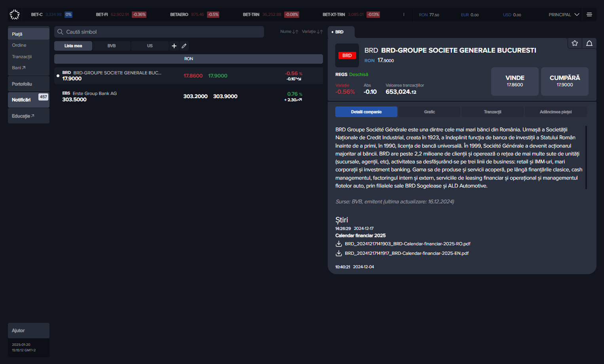Edit the list with pencil icon

[x=184, y=46]
